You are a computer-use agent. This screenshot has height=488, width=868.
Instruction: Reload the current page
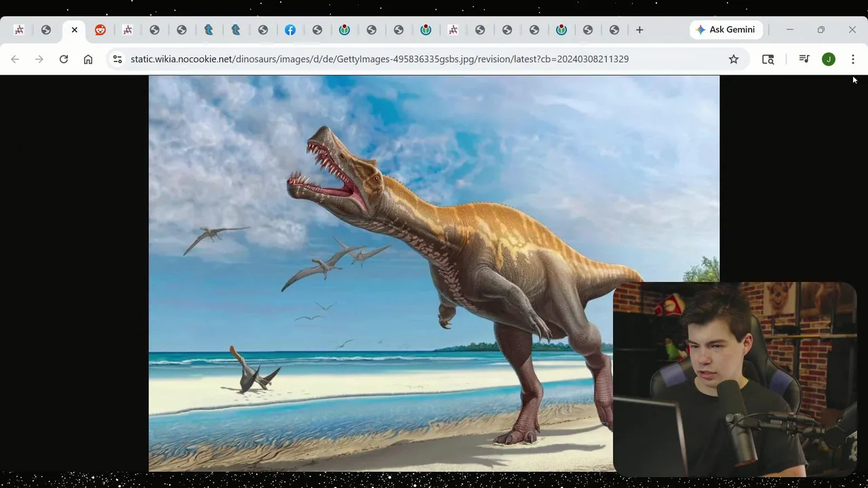click(x=64, y=59)
